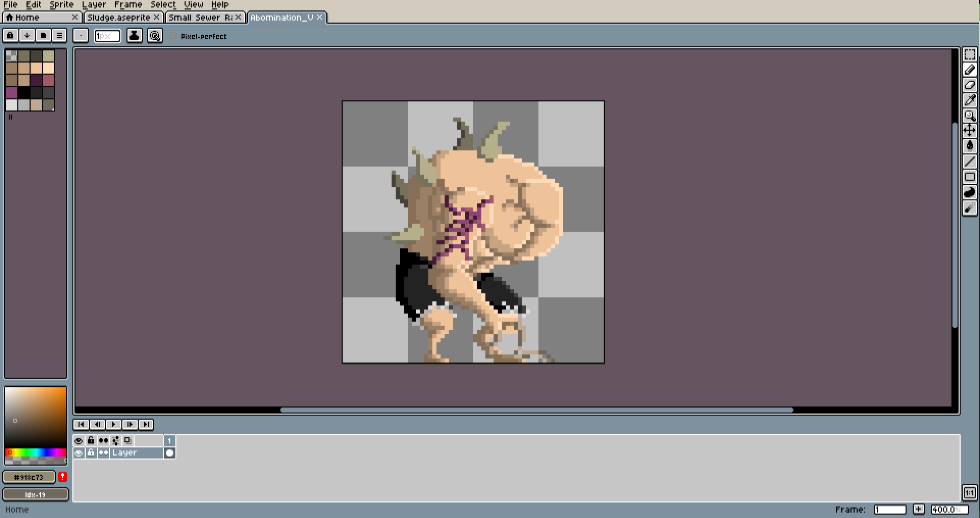Select the Paint Bucket tool
Screen dimensions: 980x518
(x=971, y=146)
